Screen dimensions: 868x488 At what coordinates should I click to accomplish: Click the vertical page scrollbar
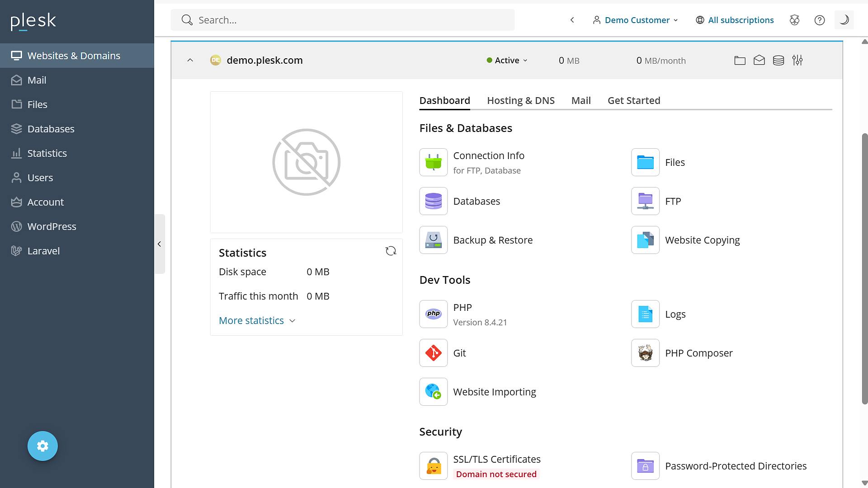(x=864, y=268)
